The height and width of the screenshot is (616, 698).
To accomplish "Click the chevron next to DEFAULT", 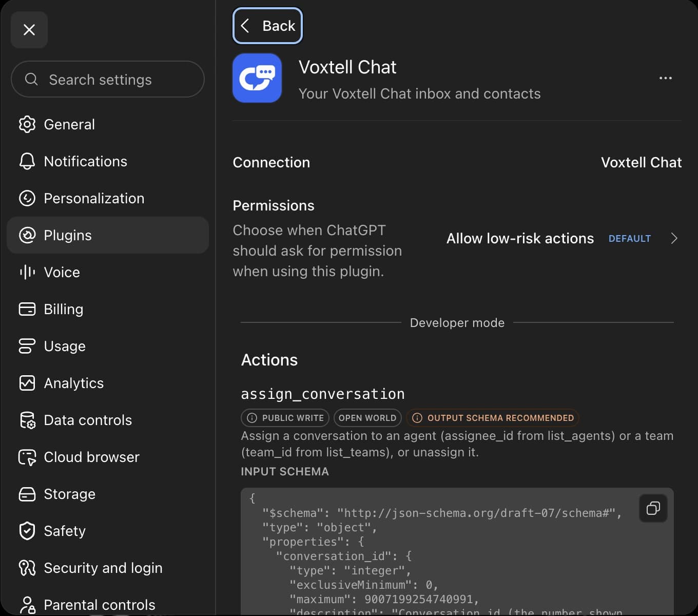I will point(674,238).
